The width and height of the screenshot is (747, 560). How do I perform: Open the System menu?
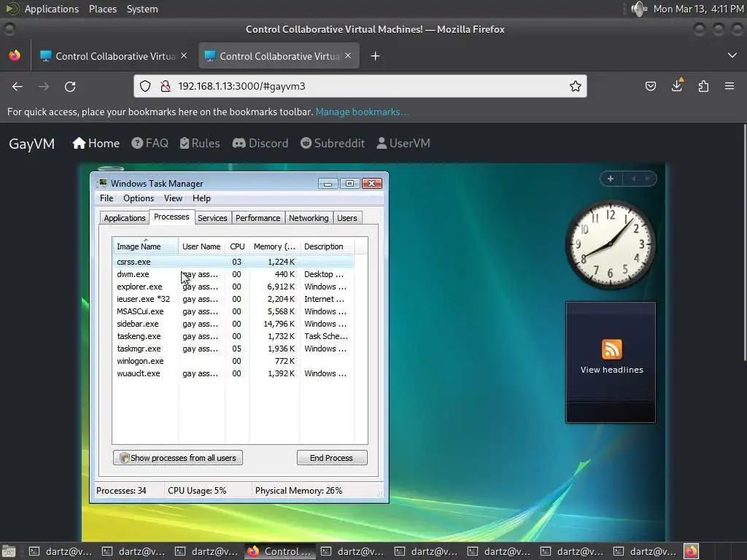coord(142,9)
